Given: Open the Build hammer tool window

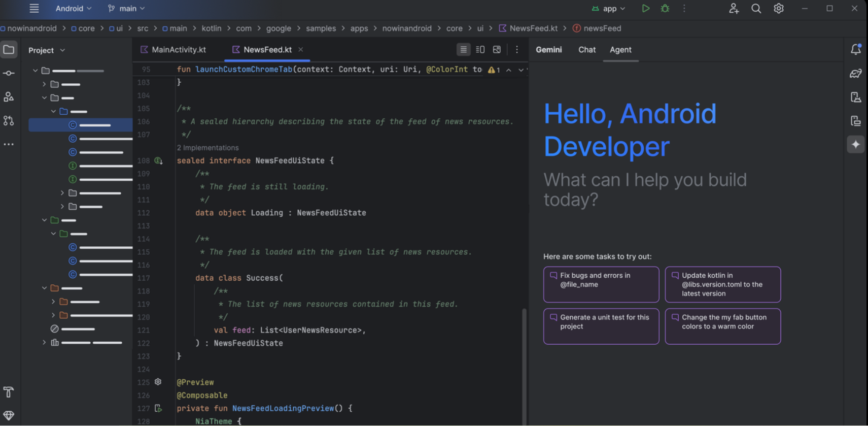Looking at the screenshot, I should click(9, 392).
